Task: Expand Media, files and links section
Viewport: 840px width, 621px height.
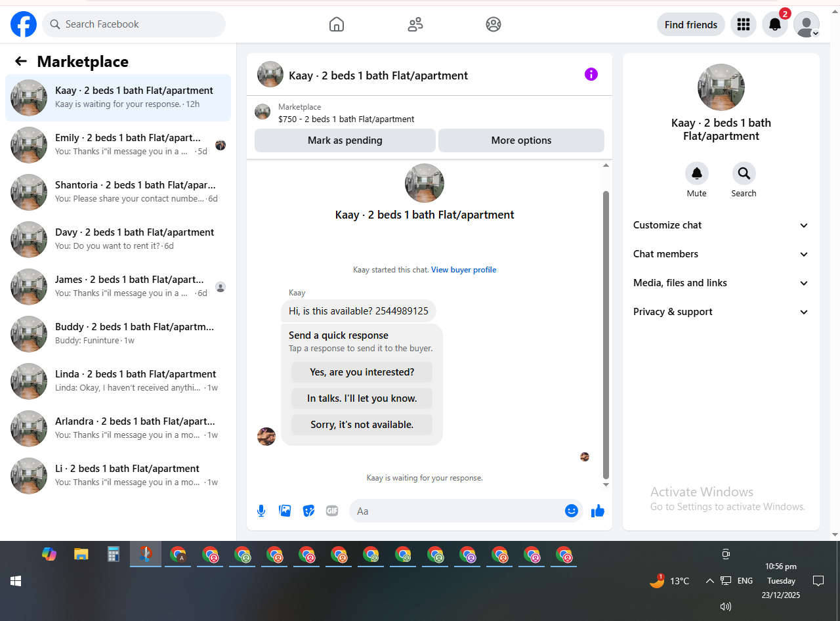Action: tap(721, 283)
